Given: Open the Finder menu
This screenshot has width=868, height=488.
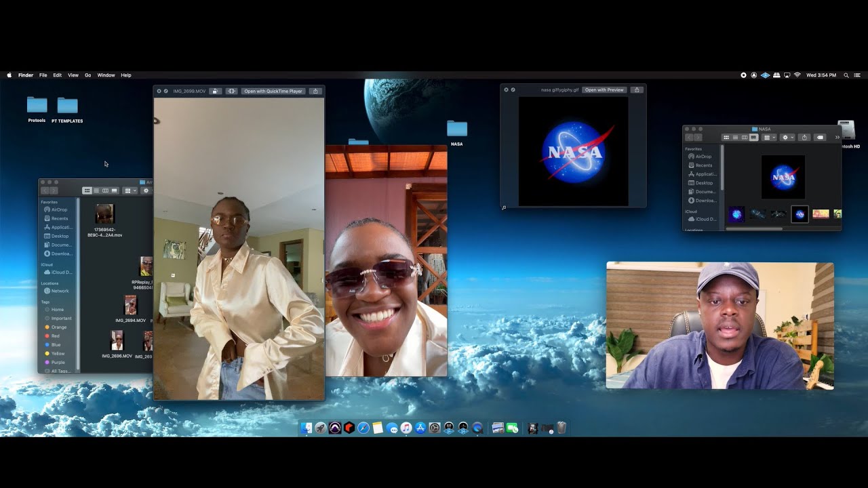Looking at the screenshot, I should 26,75.
